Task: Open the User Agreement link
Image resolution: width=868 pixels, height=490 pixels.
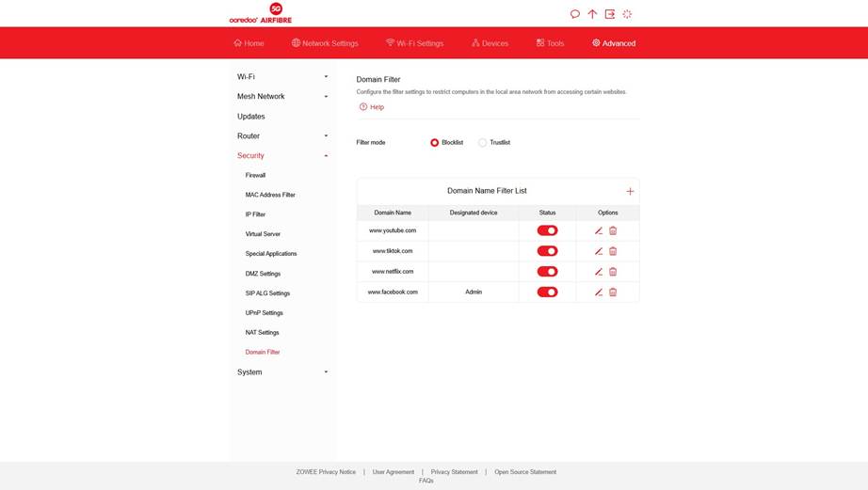Action: (393, 472)
